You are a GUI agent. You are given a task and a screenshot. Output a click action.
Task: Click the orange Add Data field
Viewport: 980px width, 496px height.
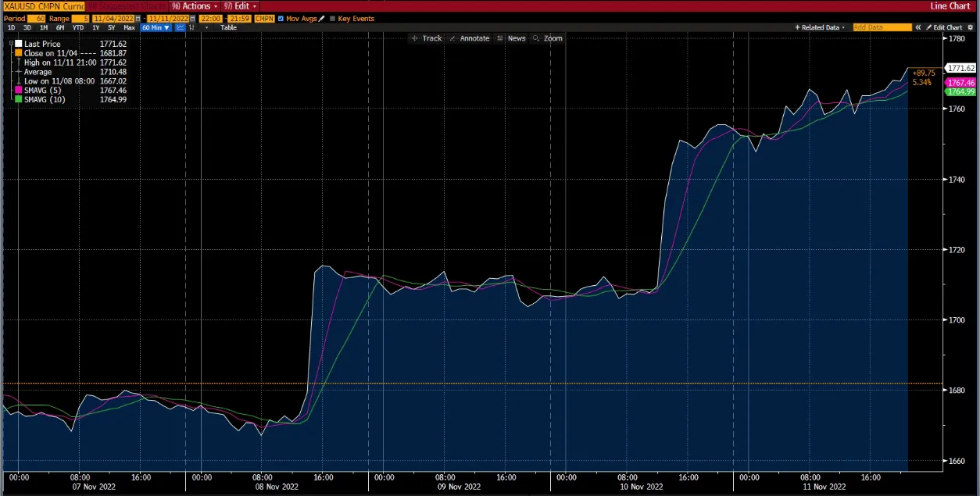(882, 27)
